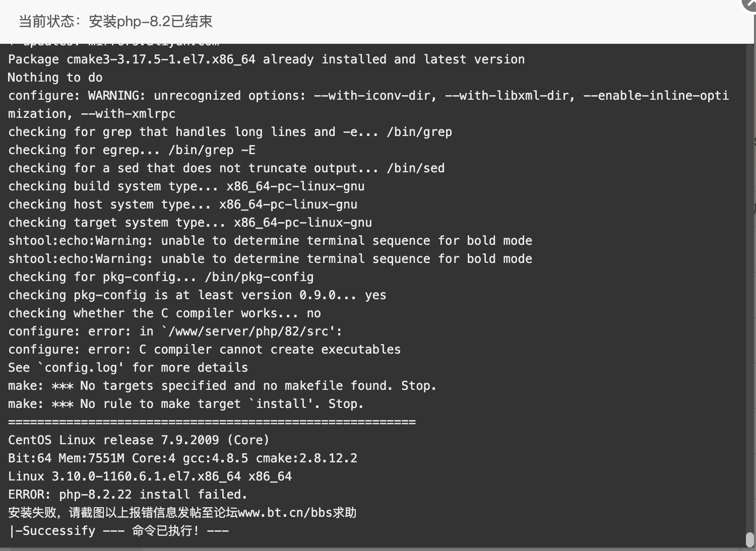Click the log panel scrollbar thumb

749,539
